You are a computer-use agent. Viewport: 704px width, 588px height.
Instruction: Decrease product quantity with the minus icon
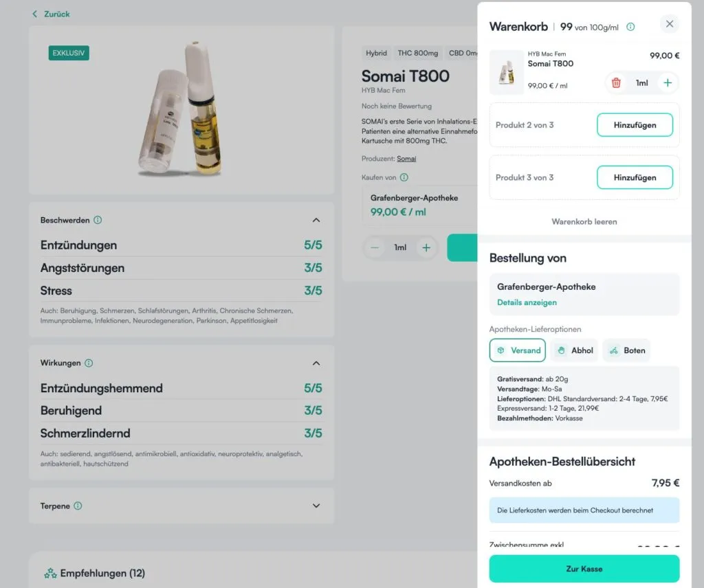click(x=375, y=247)
